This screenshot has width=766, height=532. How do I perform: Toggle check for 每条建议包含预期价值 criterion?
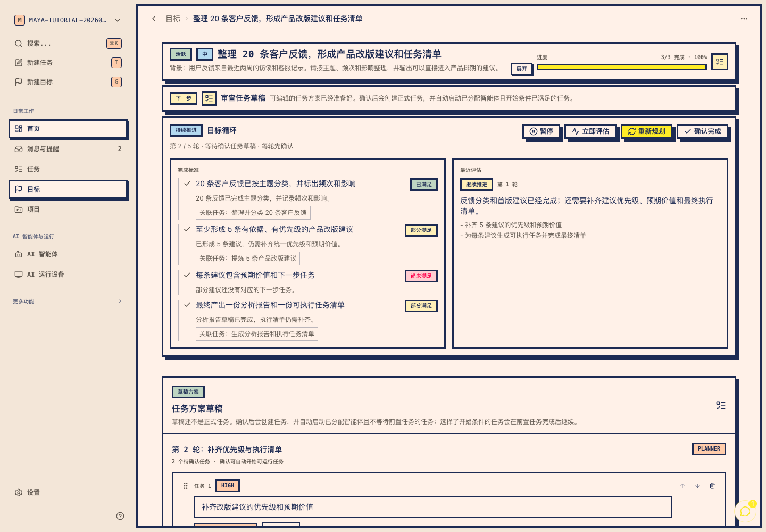pyautogui.click(x=187, y=275)
